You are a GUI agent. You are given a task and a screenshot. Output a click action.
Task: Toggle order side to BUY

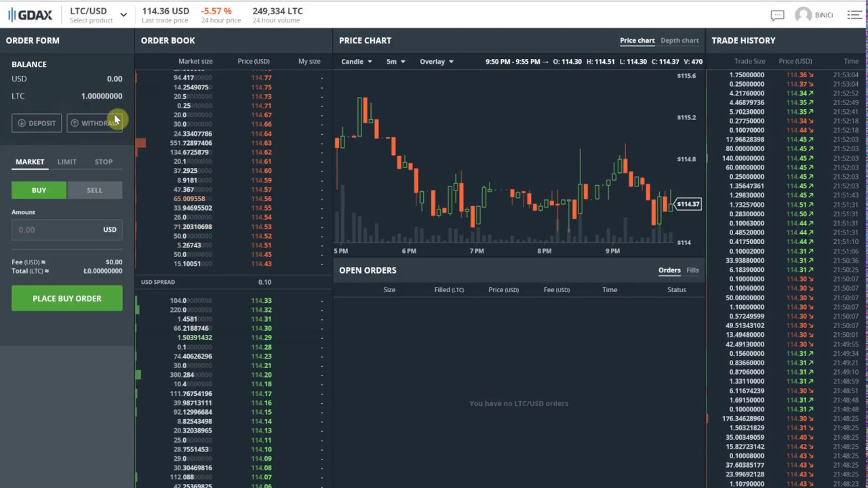coord(39,190)
